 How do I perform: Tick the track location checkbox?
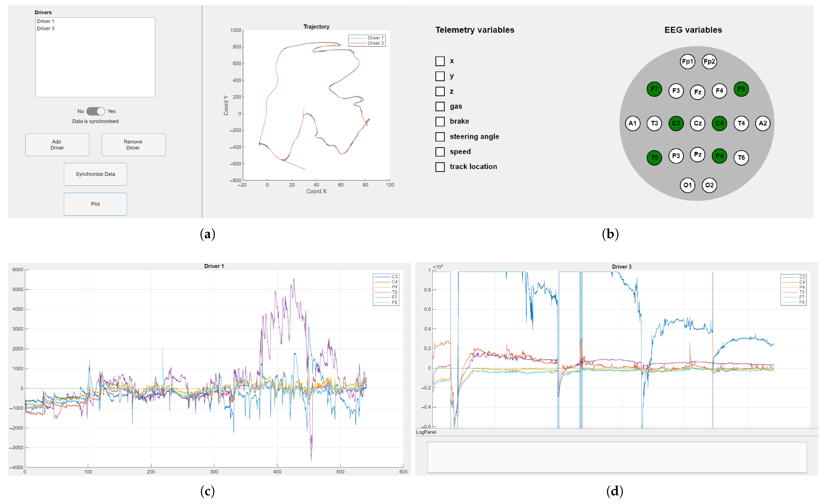click(440, 167)
